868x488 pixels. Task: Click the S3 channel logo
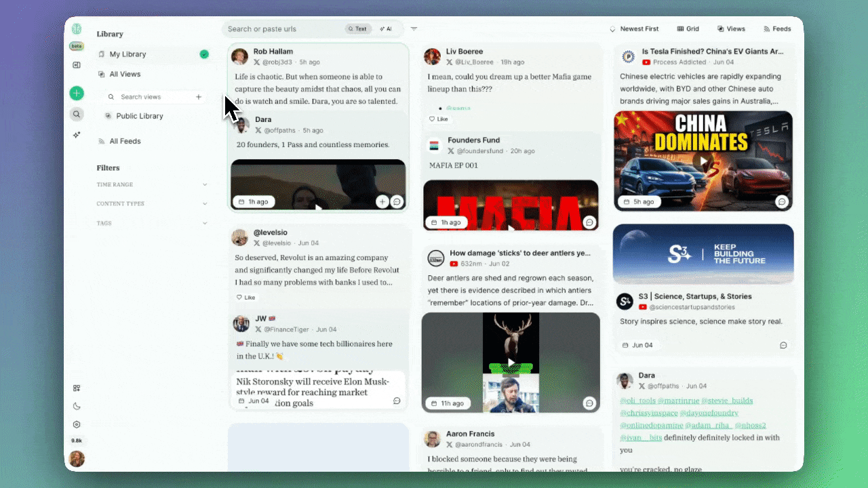pyautogui.click(x=625, y=301)
